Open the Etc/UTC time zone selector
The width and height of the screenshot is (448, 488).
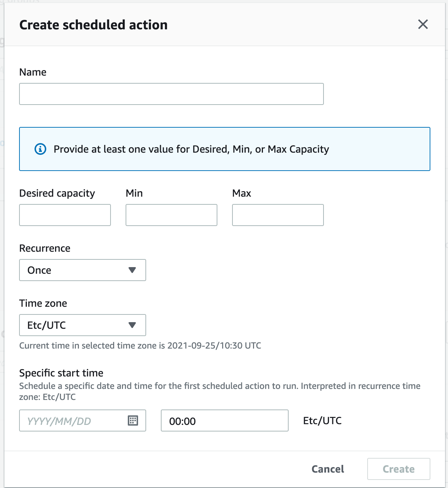(83, 325)
